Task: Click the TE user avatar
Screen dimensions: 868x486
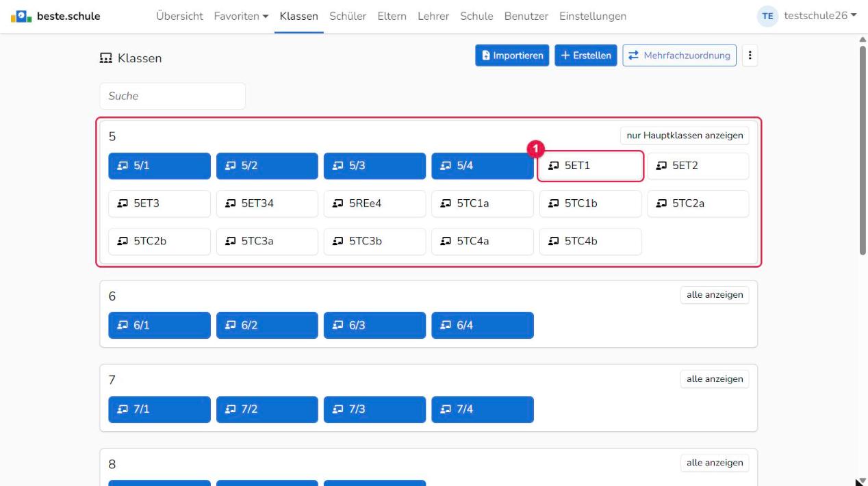Action: 767,16
